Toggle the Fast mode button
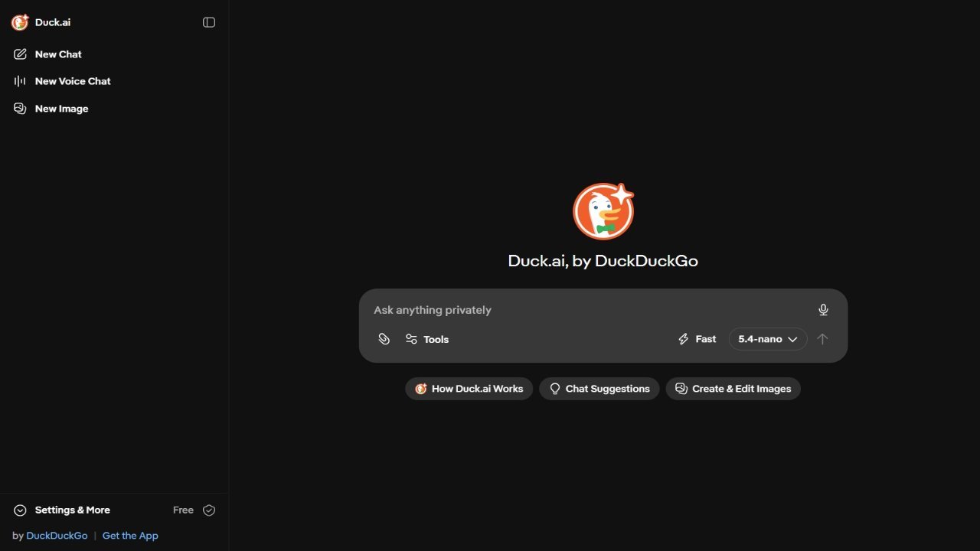The height and width of the screenshot is (551, 980). 697,339
